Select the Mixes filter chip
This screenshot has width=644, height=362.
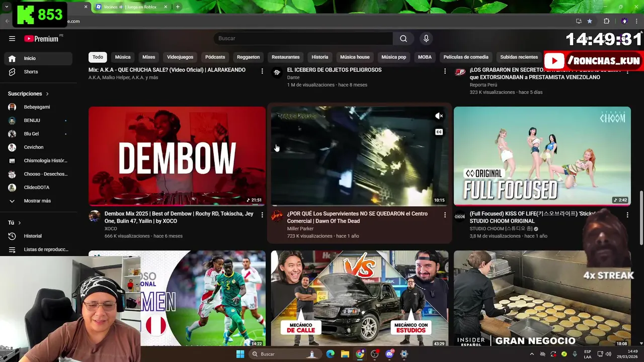click(148, 57)
